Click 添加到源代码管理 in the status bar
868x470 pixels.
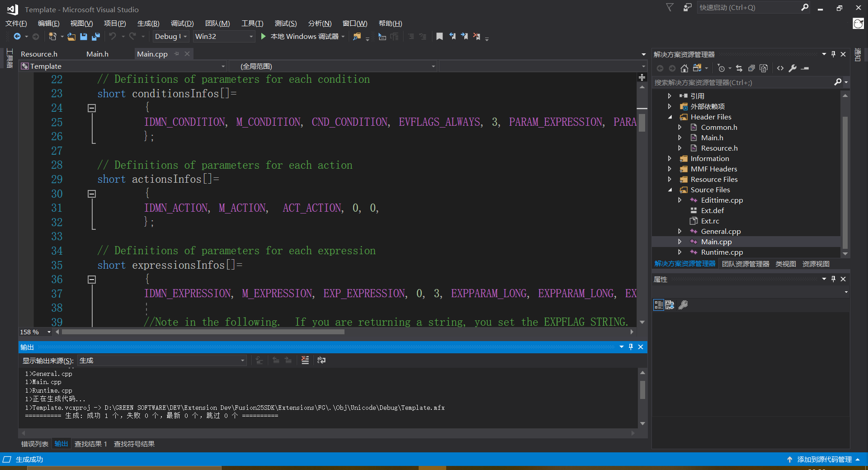point(824,460)
